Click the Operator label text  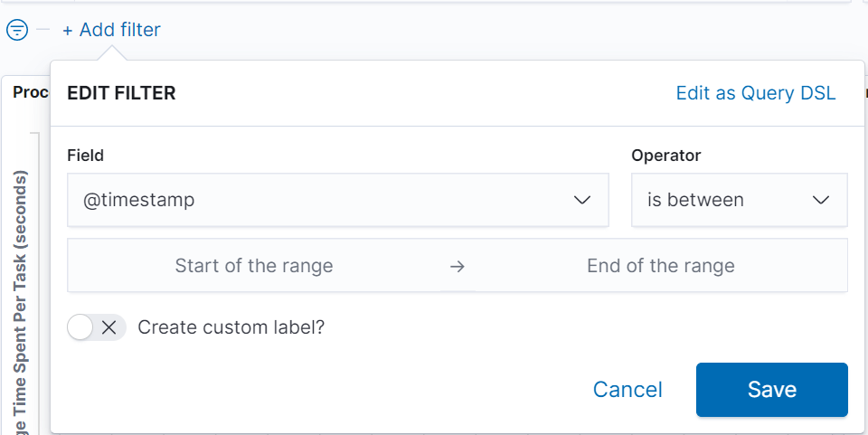click(665, 156)
